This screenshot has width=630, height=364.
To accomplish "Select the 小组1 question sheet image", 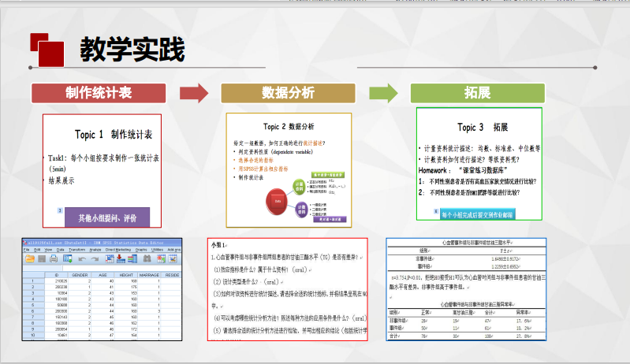I will (x=288, y=289).
